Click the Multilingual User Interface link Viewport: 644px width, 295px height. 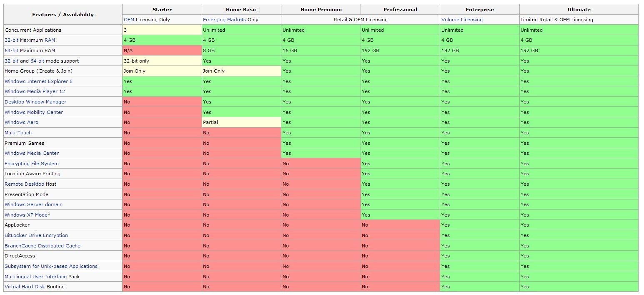tap(35, 277)
